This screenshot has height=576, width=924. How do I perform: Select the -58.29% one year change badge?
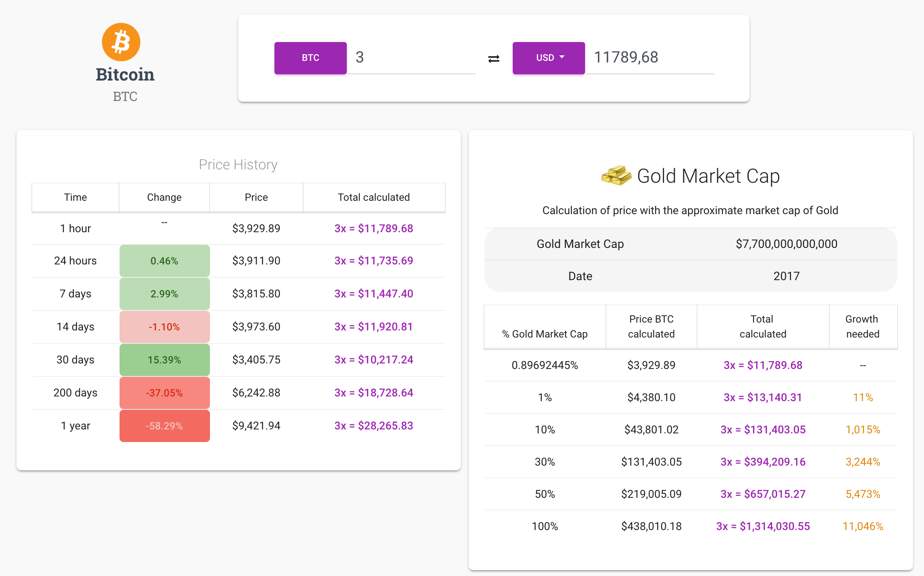[164, 426]
